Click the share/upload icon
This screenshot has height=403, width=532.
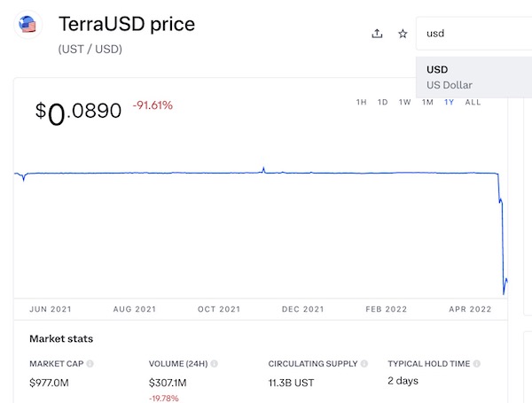click(x=377, y=34)
